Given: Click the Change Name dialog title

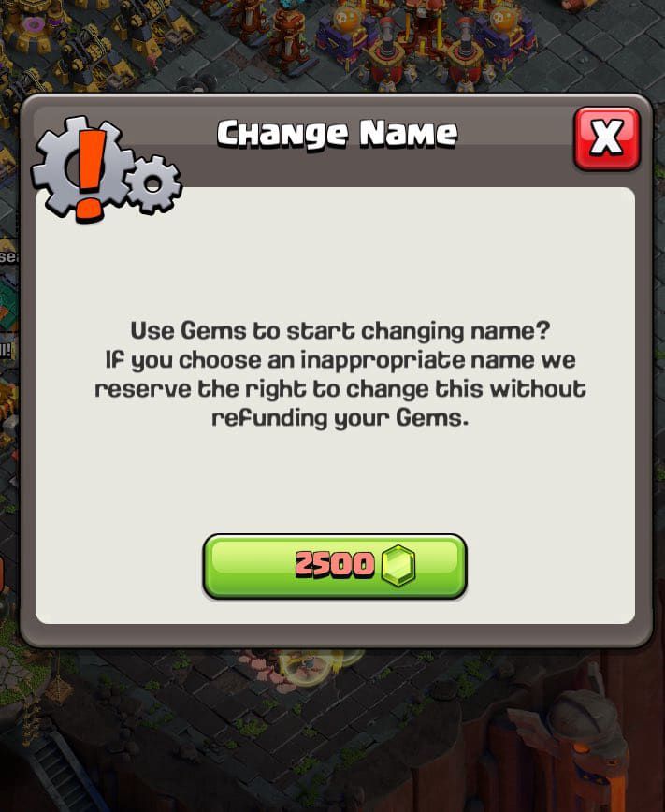Looking at the screenshot, I should coord(337,135).
